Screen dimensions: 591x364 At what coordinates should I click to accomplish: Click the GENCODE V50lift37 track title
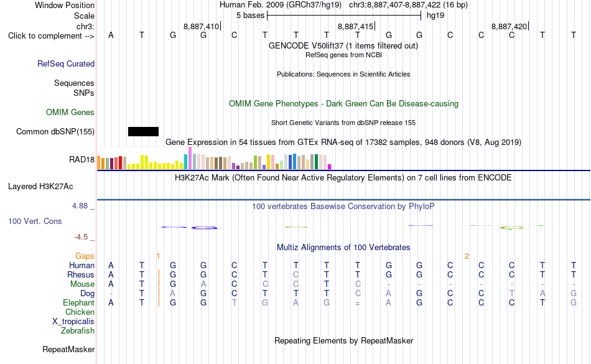point(343,45)
